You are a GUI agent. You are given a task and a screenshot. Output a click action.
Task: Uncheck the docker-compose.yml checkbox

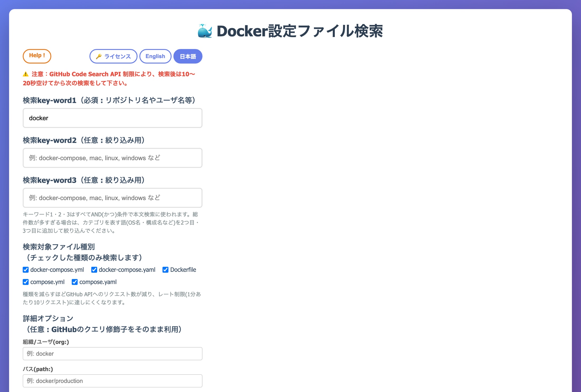pos(26,270)
